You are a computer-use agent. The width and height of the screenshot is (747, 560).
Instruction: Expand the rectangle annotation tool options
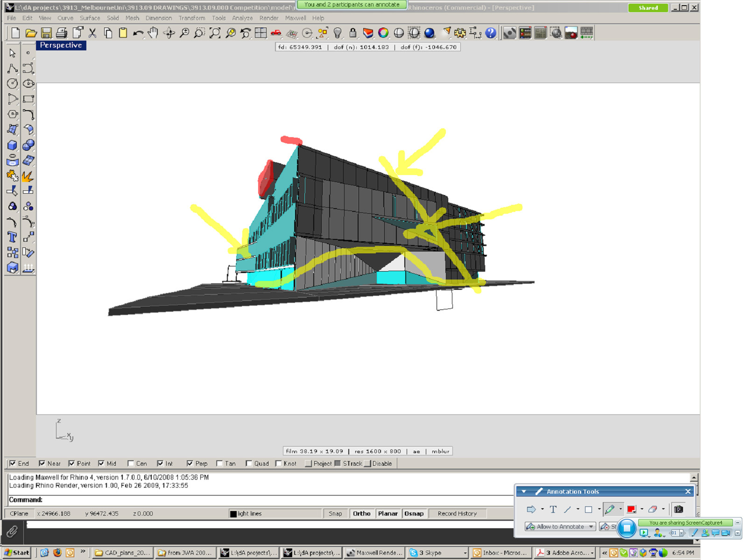pyautogui.click(x=599, y=509)
